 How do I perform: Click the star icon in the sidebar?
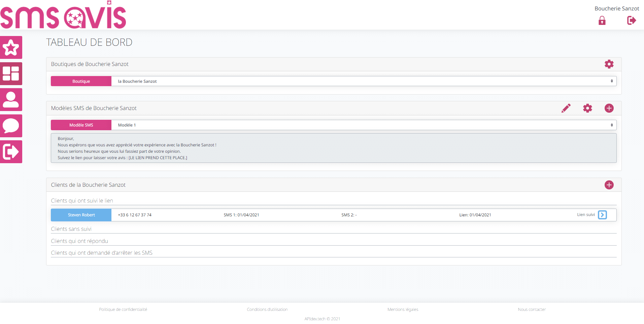pos(11,47)
